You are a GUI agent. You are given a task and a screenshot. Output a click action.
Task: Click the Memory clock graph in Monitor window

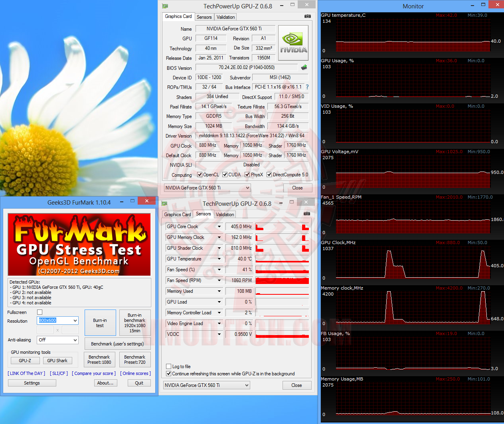click(413, 309)
